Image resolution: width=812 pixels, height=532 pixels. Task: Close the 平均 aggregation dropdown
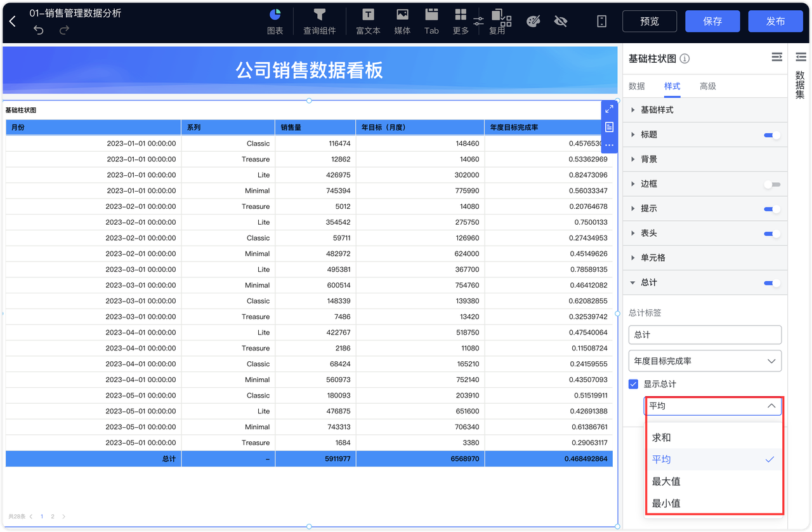point(713,406)
